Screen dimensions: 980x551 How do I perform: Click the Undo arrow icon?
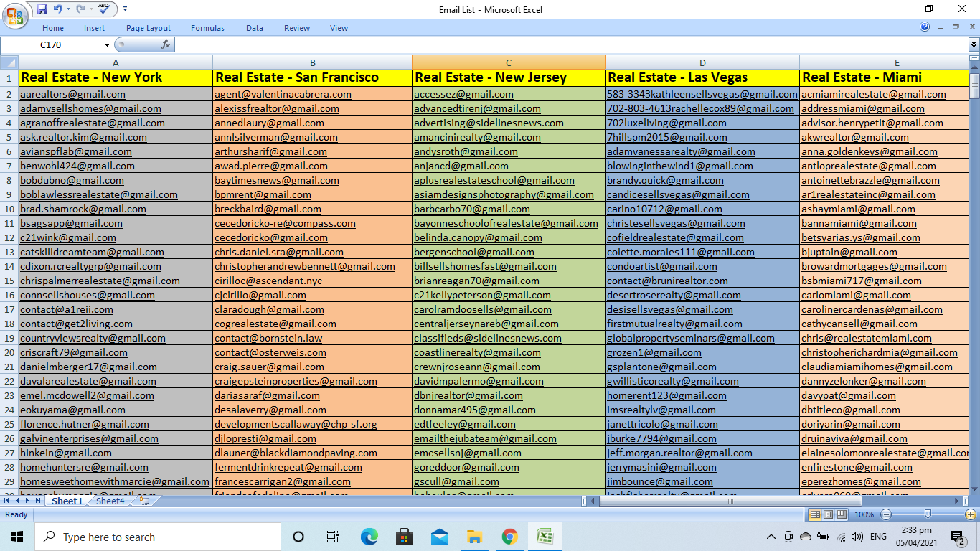click(58, 9)
